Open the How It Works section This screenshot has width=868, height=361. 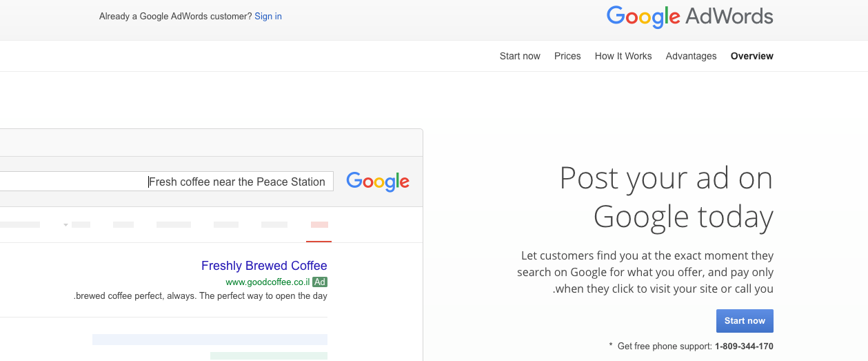click(x=623, y=56)
